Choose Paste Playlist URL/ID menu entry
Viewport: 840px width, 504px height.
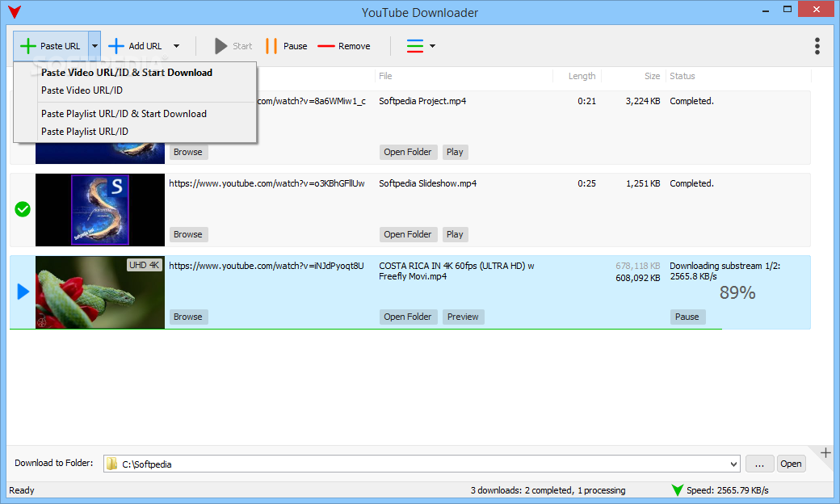tap(85, 131)
